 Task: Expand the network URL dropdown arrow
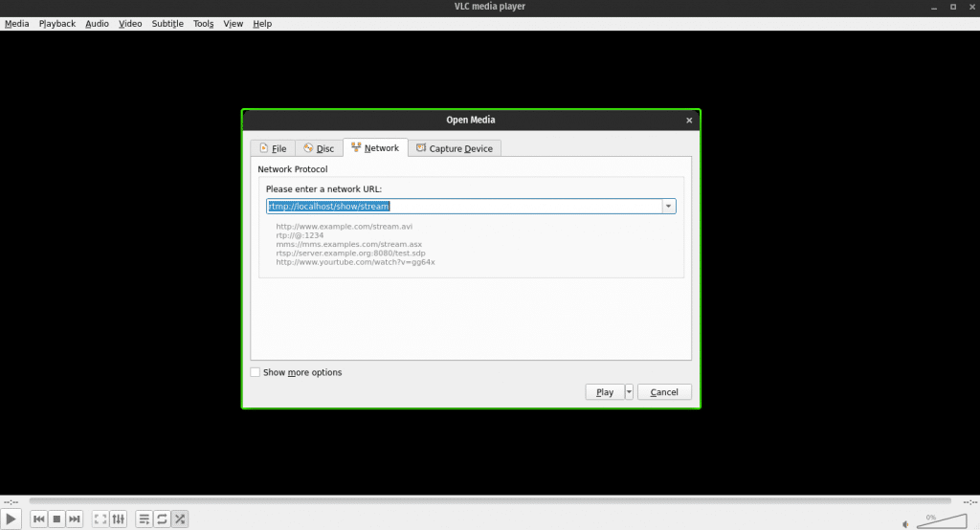669,206
